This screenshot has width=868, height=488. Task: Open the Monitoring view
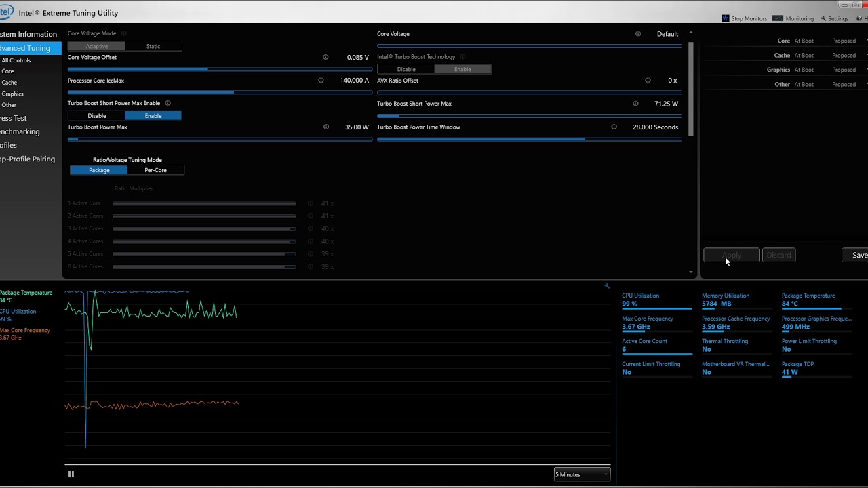click(793, 18)
